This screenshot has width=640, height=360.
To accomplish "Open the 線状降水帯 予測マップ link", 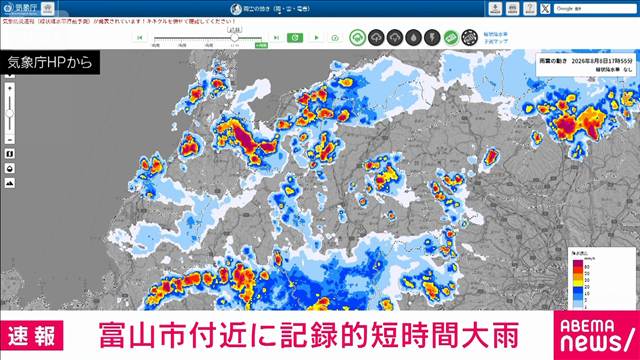I will click(x=496, y=38).
